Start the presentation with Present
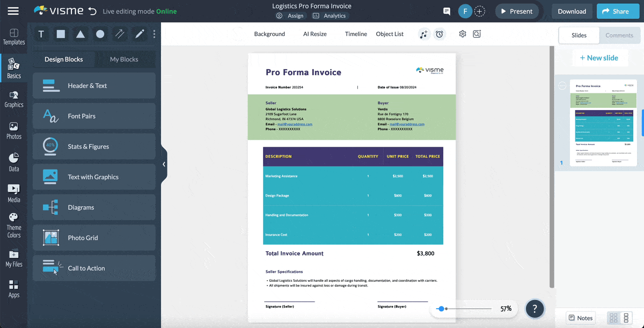Screen dimensions: 644x328 pos(516,11)
